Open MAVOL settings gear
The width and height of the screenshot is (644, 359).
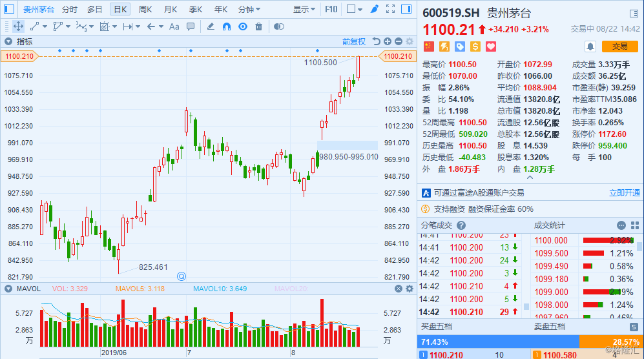(410, 289)
